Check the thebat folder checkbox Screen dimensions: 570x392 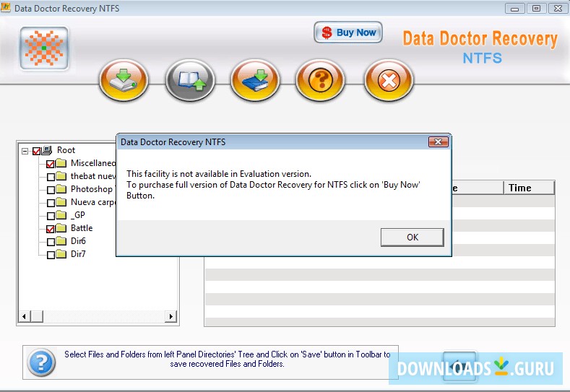[x=51, y=177]
